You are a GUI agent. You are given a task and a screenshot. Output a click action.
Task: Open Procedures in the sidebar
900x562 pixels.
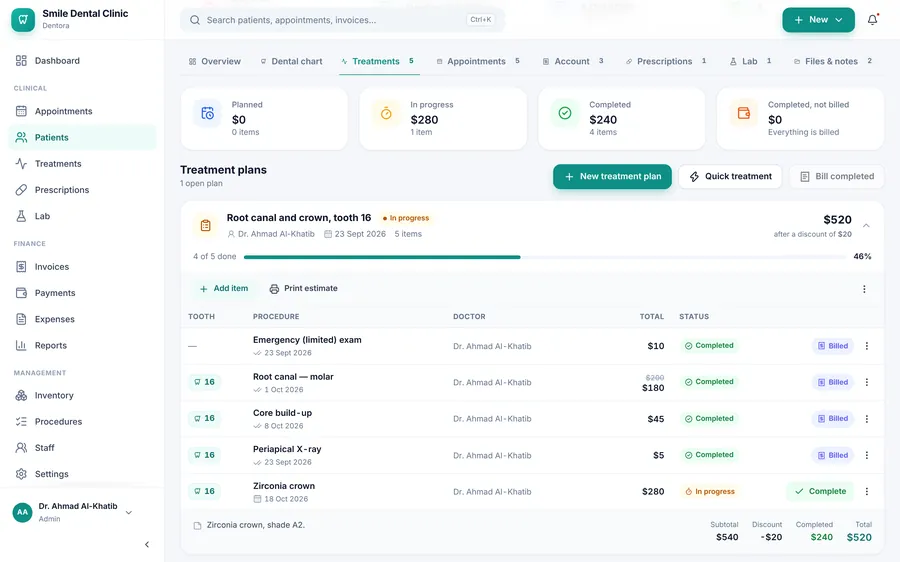click(x=82, y=422)
